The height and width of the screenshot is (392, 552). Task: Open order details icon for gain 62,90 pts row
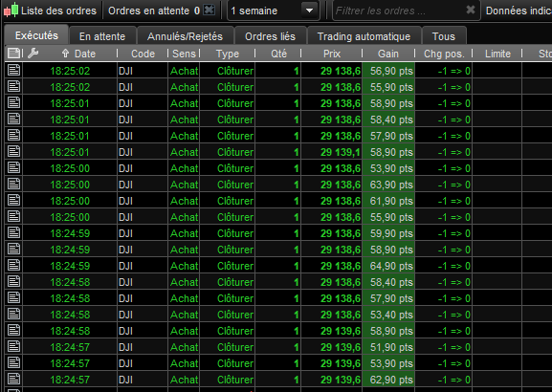pos(13,379)
